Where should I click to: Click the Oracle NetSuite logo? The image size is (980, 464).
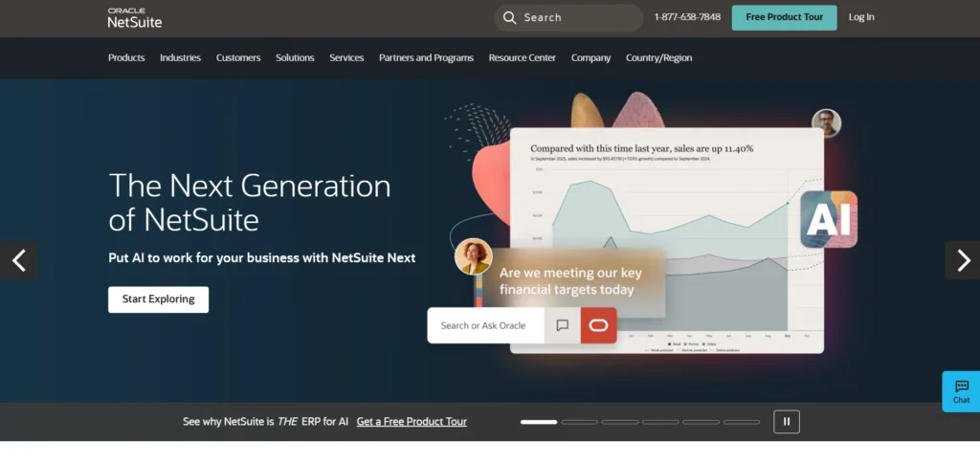134,18
